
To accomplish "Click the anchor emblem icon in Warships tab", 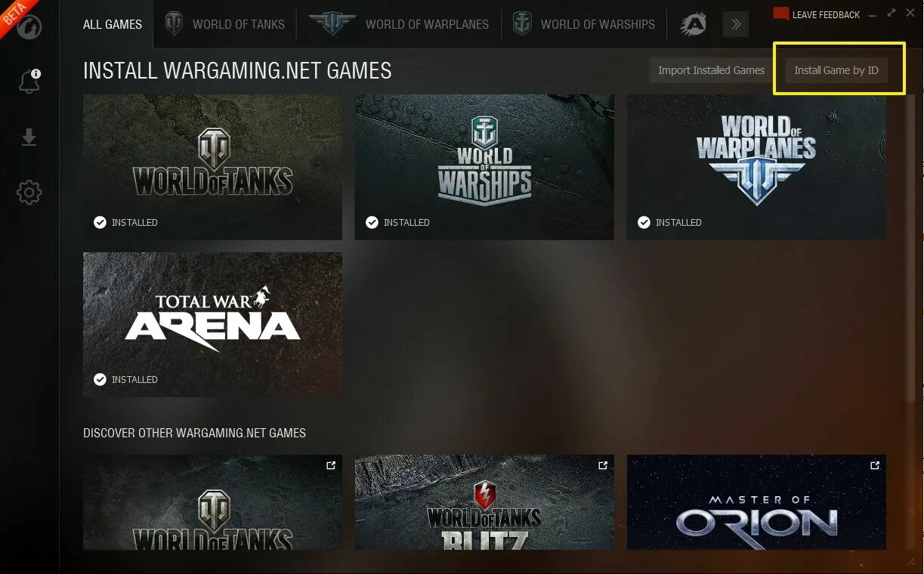I will pyautogui.click(x=522, y=24).
